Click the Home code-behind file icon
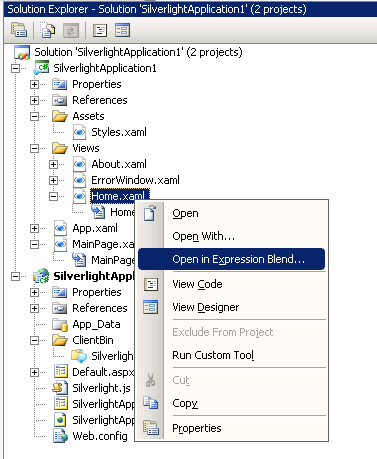377x459 pixels. [x=98, y=212]
